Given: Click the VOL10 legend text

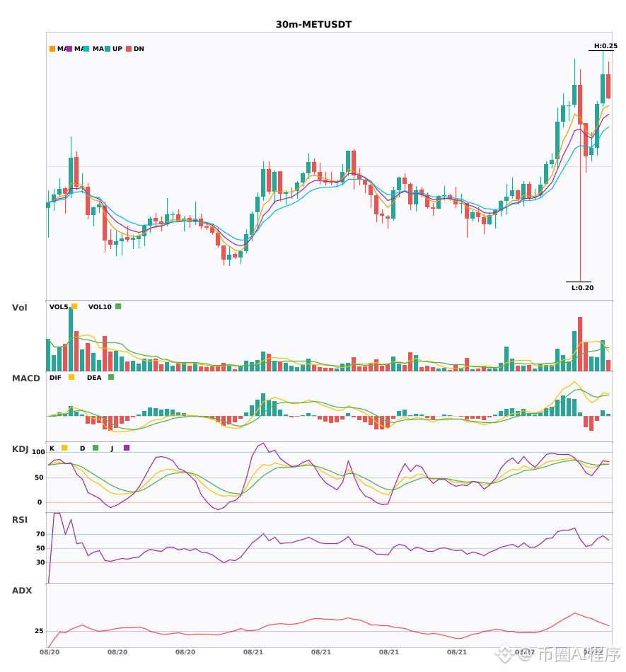Looking at the screenshot, I should coord(100,307).
